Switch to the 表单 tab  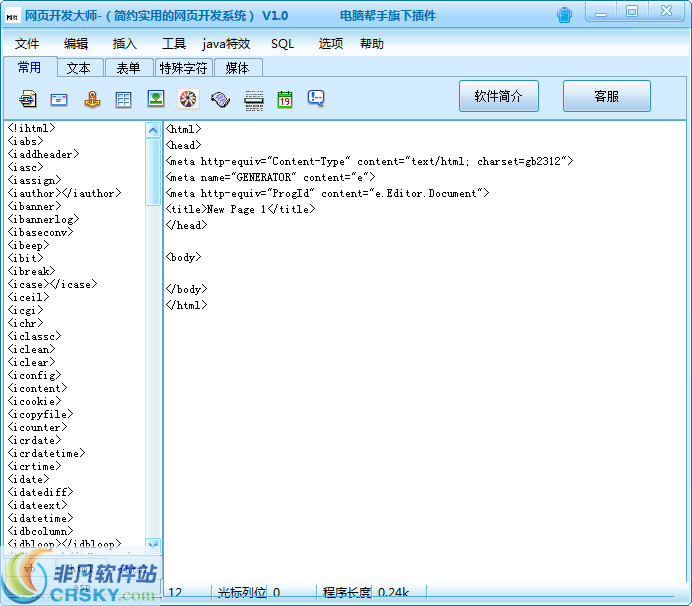pos(129,68)
